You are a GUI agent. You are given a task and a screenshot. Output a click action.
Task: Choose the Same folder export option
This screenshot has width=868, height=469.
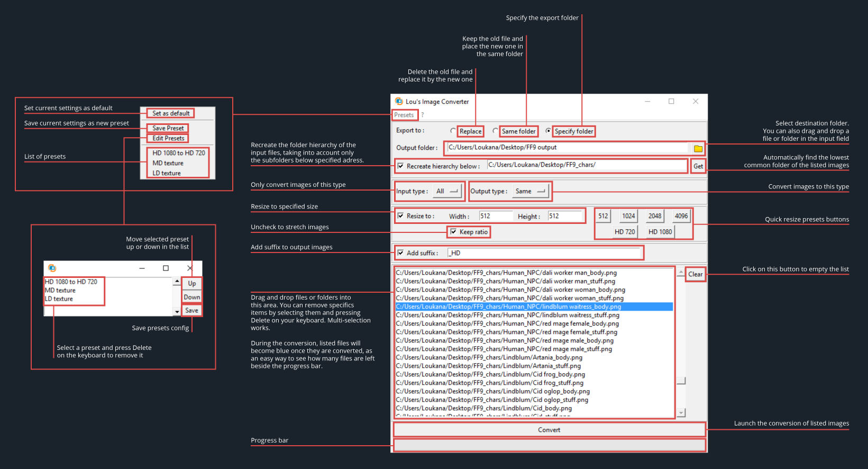click(495, 131)
